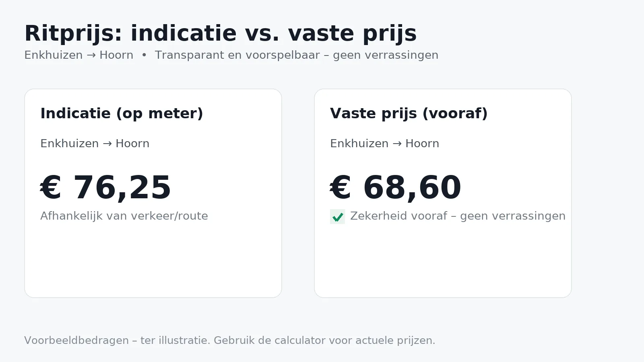Click the empty lower area of the Vaste prijs card

point(443,261)
